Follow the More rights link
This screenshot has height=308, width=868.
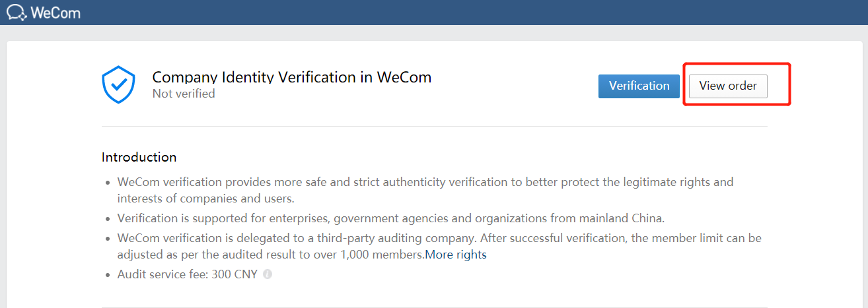pos(456,255)
